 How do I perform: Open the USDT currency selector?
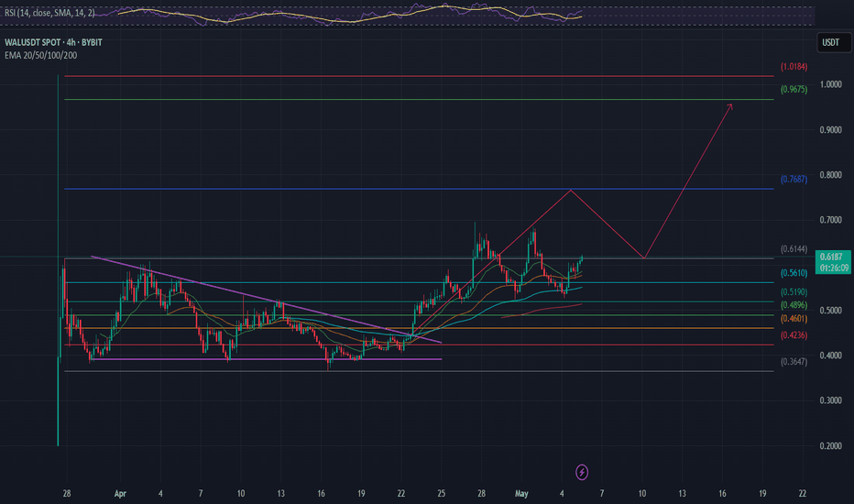click(x=833, y=42)
